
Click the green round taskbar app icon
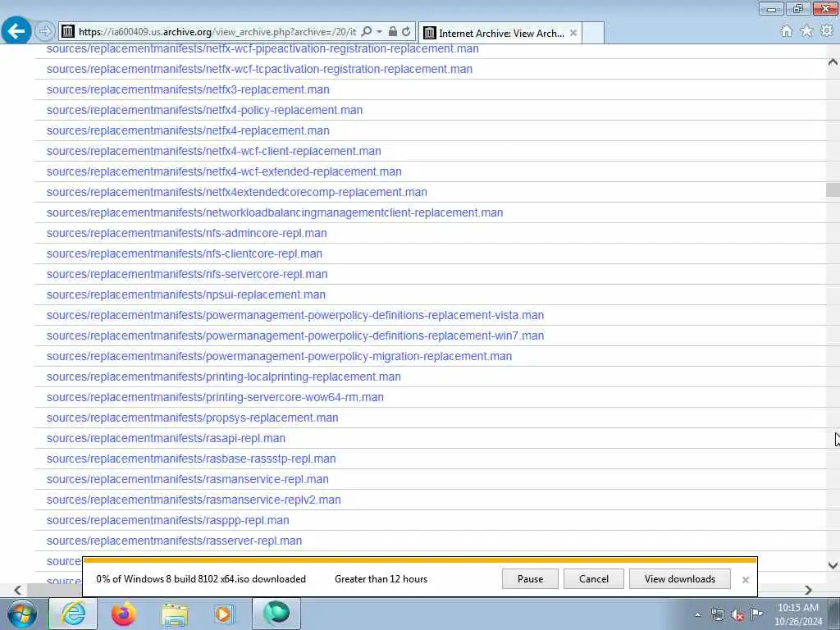click(x=276, y=614)
